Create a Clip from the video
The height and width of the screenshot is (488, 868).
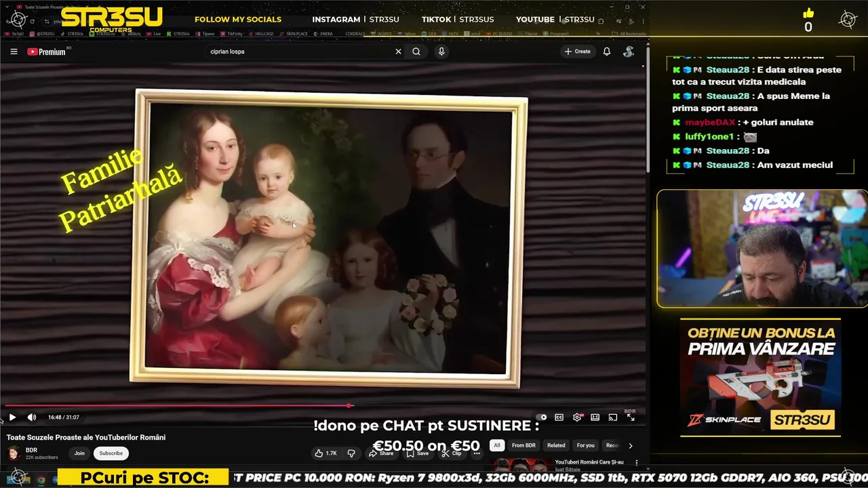click(452, 453)
